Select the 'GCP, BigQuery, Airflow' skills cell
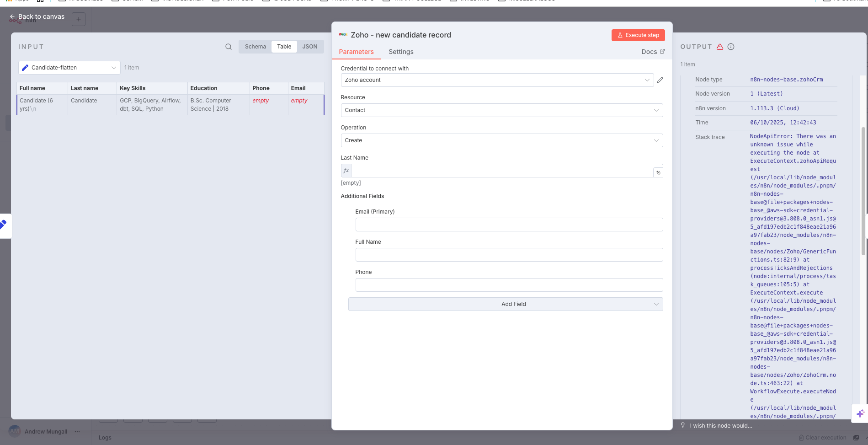This screenshot has height=445, width=868. pyautogui.click(x=152, y=105)
